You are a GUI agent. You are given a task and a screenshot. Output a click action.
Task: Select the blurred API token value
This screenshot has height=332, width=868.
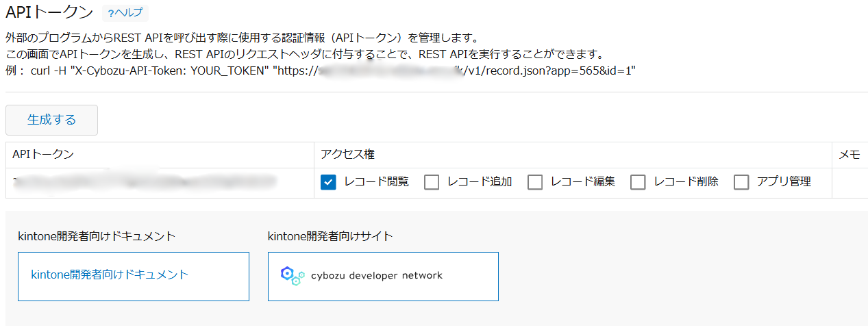(145, 181)
